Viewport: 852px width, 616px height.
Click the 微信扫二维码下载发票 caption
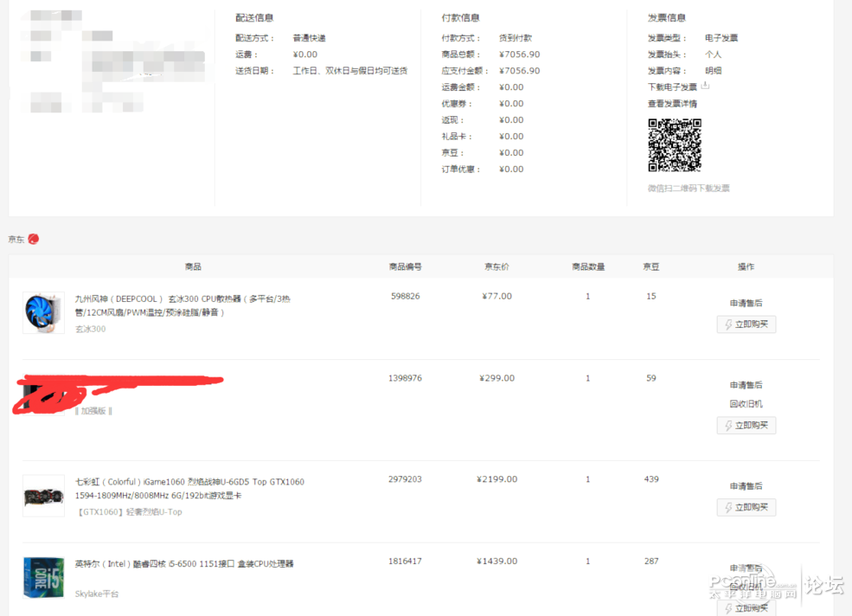point(689,188)
